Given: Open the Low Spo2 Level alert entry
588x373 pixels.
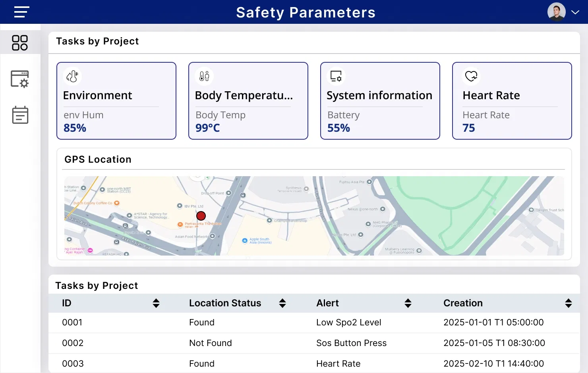Looking at the screenshot, I should point(348,323).
